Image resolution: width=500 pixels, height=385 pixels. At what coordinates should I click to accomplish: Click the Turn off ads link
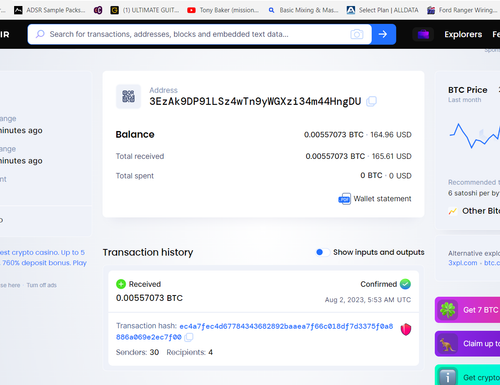(42, 285)
